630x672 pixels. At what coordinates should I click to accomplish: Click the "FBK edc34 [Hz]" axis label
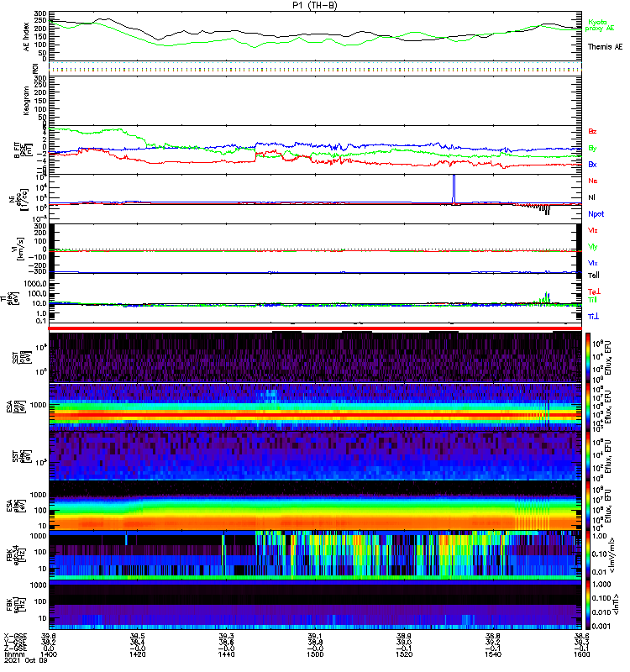coord(15,555)
